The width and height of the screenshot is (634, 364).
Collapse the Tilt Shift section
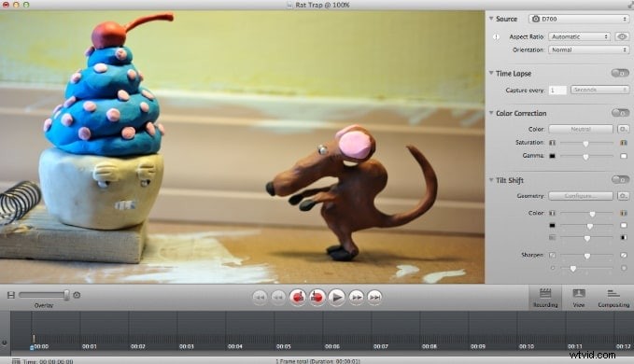pyautogui.click(x=491, y=180)
